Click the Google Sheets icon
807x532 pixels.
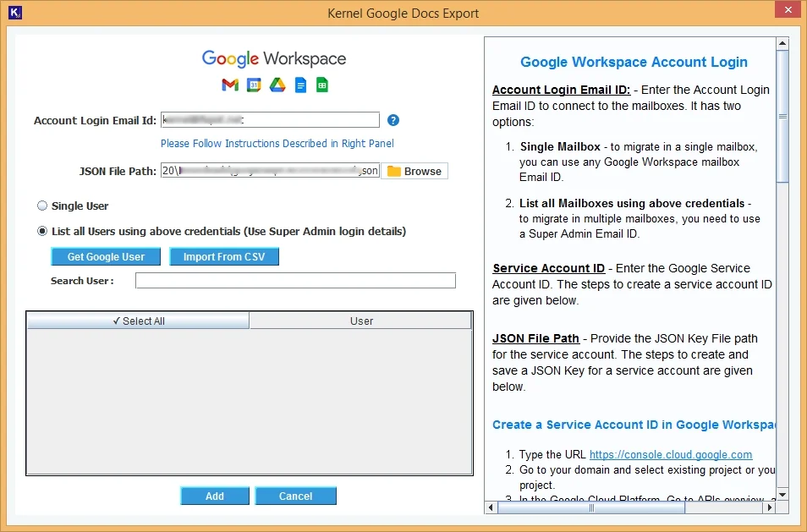(322, 85)
